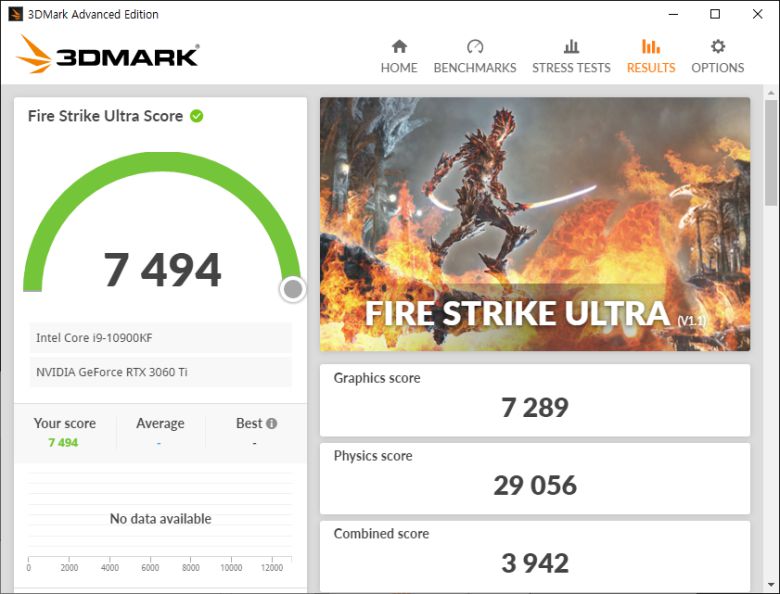Click the Intel Core i9-10900KF row

(160, 338)
